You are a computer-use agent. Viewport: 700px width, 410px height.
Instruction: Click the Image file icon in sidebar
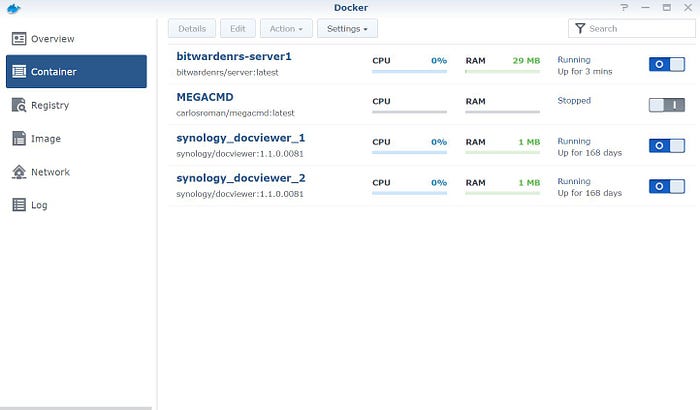pyautogui.click(x=19, y=138)
